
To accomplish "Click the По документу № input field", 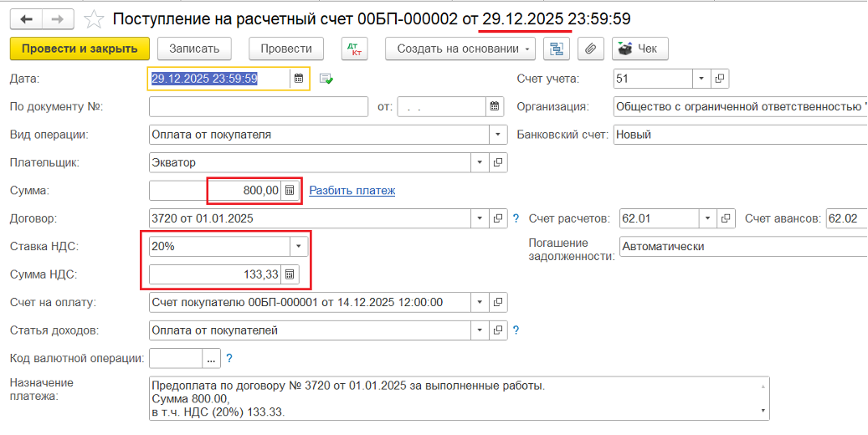I will pos(258,106).
